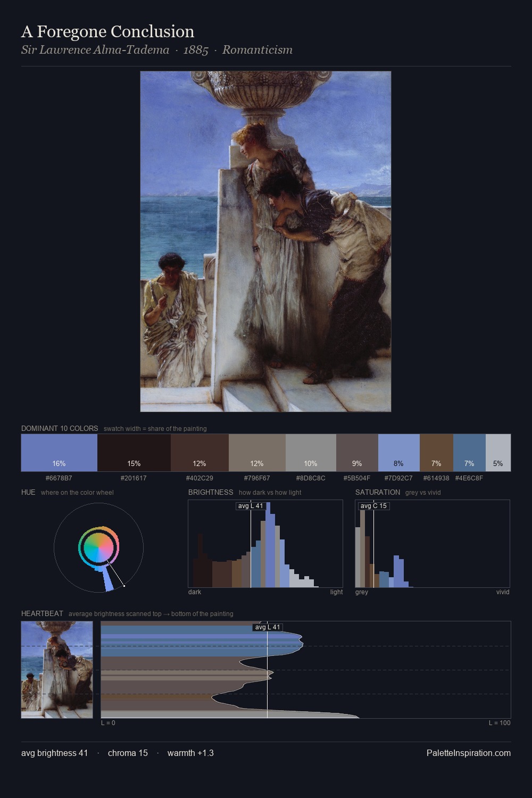The height and width of the screenshot is (798, 532).
Task: Click the 'dark' brightness axis label
Action: pyautogui.click(x=195, y=592)
